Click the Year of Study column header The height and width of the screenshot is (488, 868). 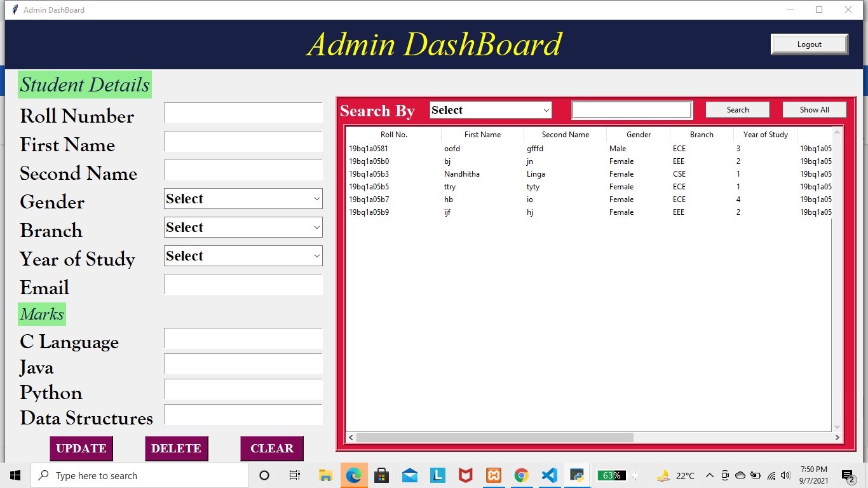pos(766,135)
